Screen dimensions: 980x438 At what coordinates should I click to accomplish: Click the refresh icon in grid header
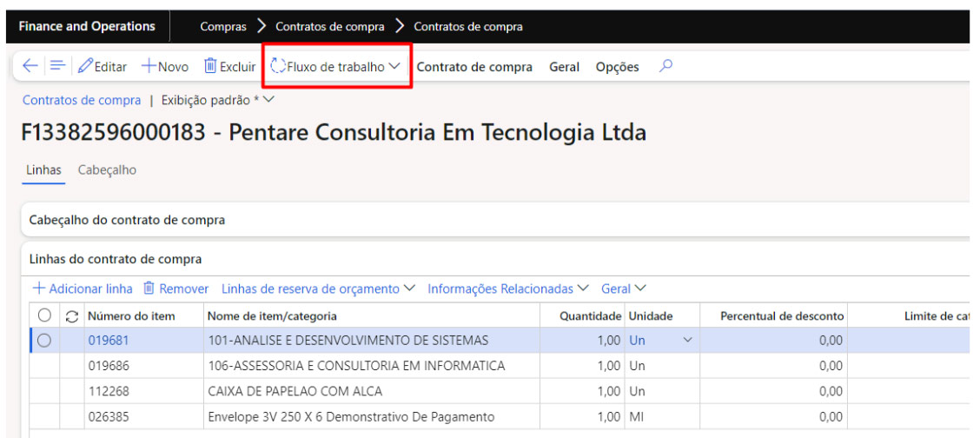coord(72,316)
